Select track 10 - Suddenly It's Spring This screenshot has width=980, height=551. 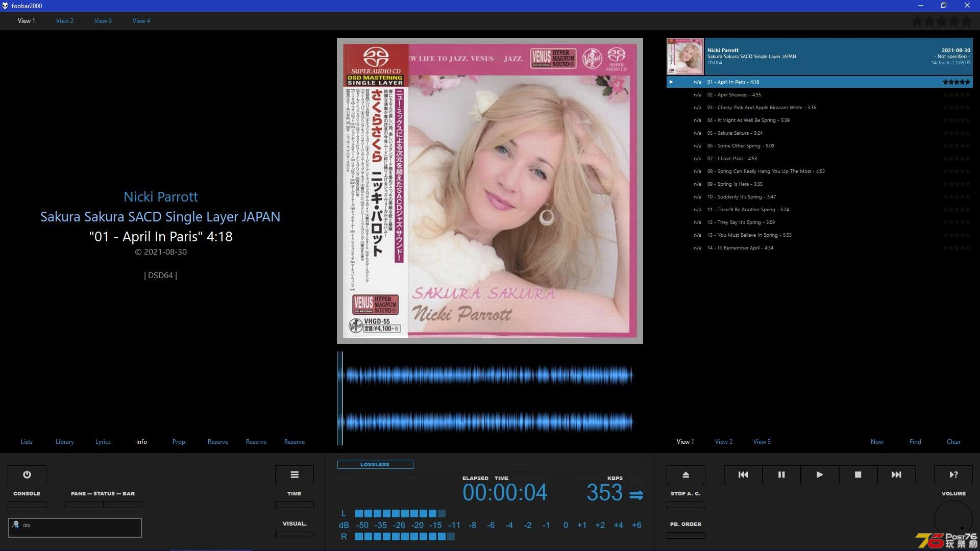(x=820, y=197)
